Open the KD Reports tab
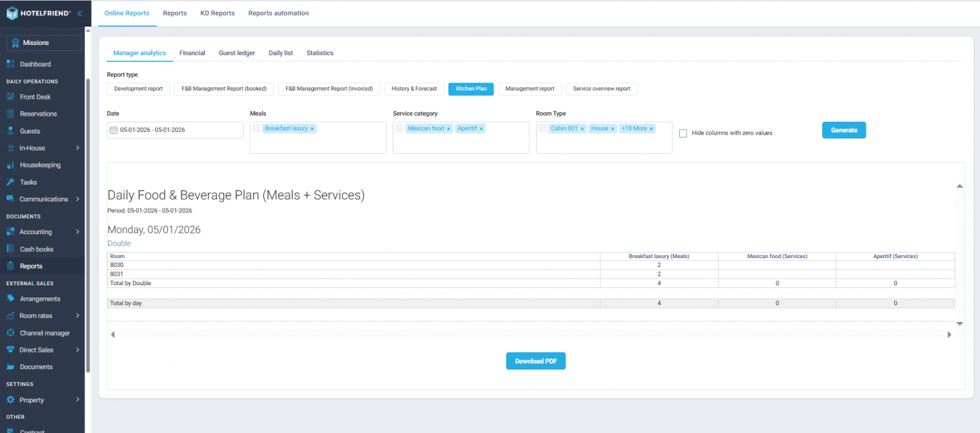 [217, 12]
